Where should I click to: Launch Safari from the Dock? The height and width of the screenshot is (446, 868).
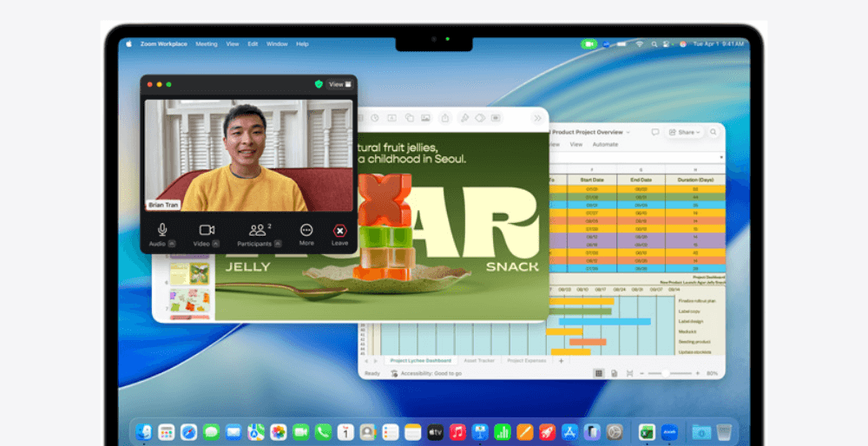(x=188, y=431)
